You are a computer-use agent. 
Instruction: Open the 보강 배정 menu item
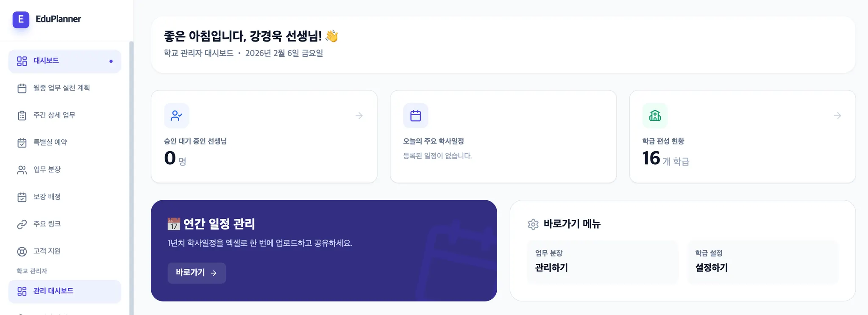click(x=47, y=197)
